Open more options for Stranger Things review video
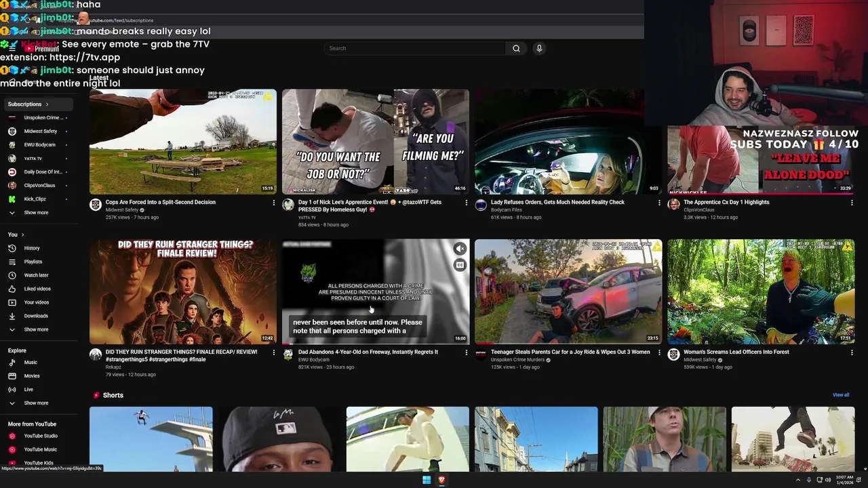Image resolution: width=868 pixels, height=488 pixels. click(x=274, y=352)
